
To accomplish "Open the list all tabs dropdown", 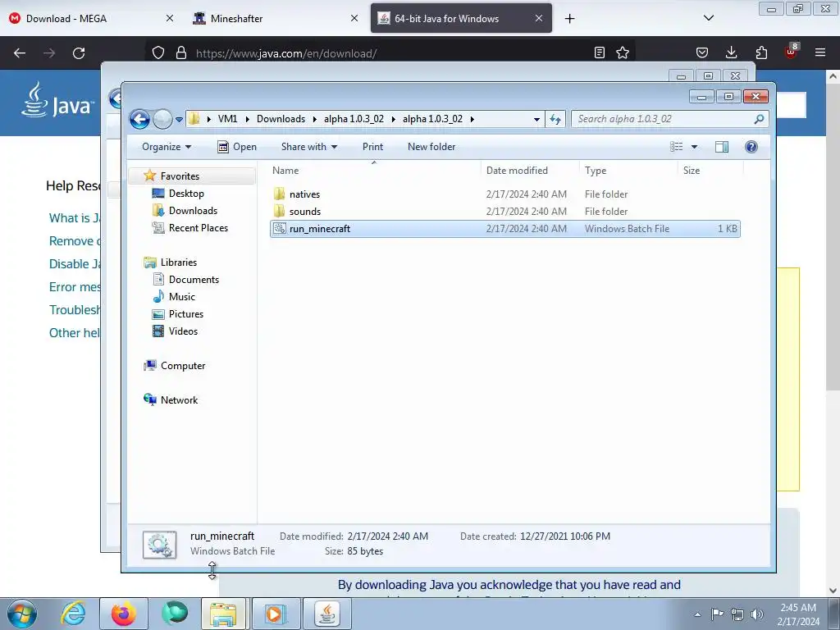I will [708, 18].
